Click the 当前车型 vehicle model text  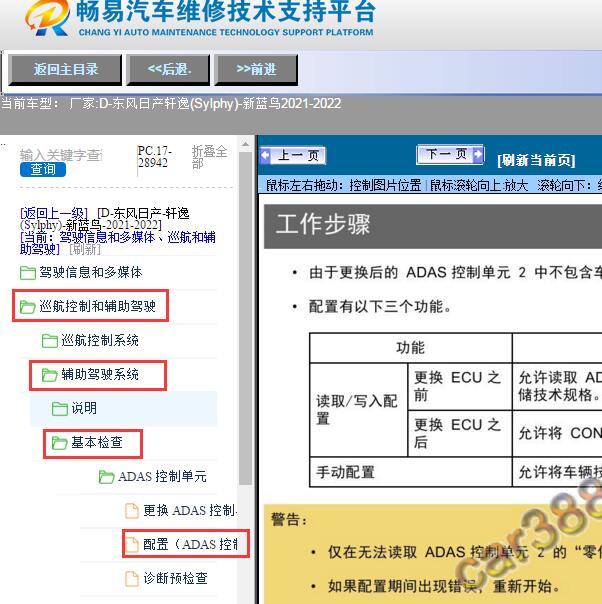pyautogui.click(x=171, y=104)
